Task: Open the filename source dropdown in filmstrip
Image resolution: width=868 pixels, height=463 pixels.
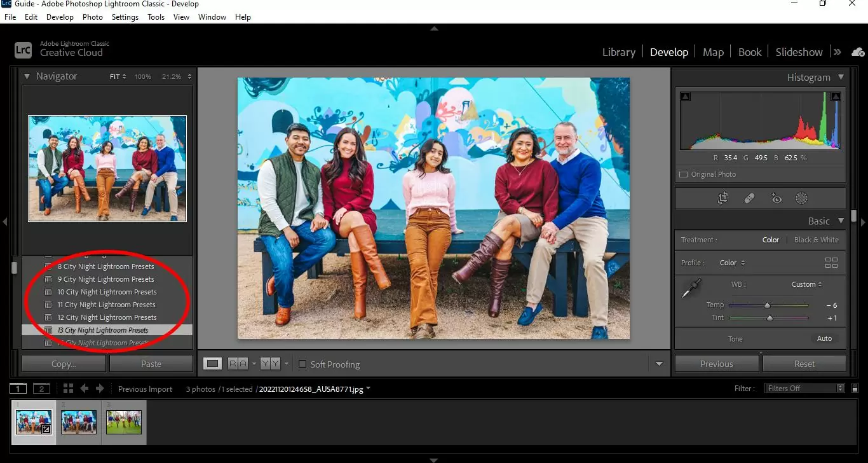Action: click(x=368, y=389)
